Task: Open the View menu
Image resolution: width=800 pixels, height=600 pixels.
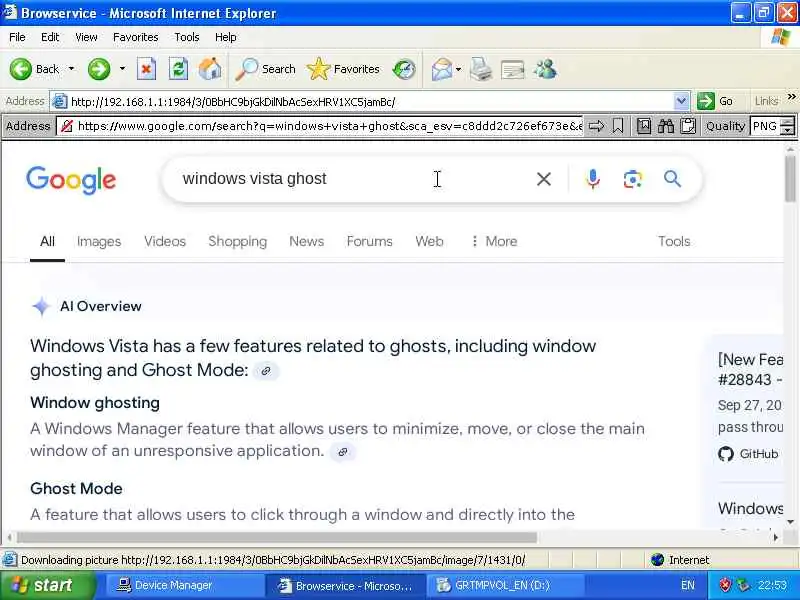Action: tap(86, 37)
